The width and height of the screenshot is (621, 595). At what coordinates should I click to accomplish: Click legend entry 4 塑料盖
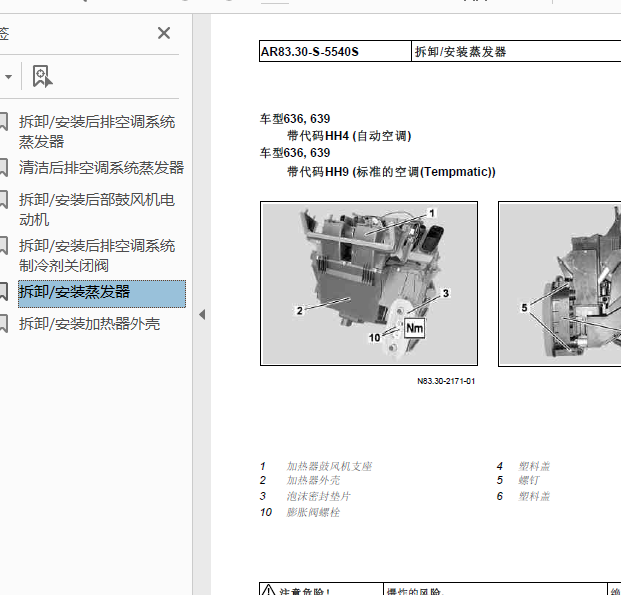tap(524, 466)
